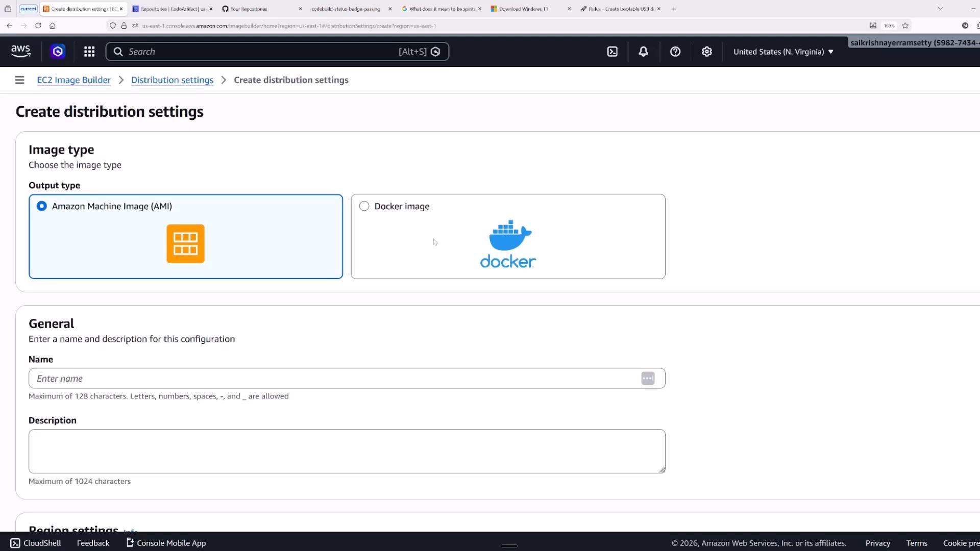The width and height of the screenshot is (980, 551).
Task: Switch to the Rufus bootable USB tab
Action: click(x=621, y=9)
